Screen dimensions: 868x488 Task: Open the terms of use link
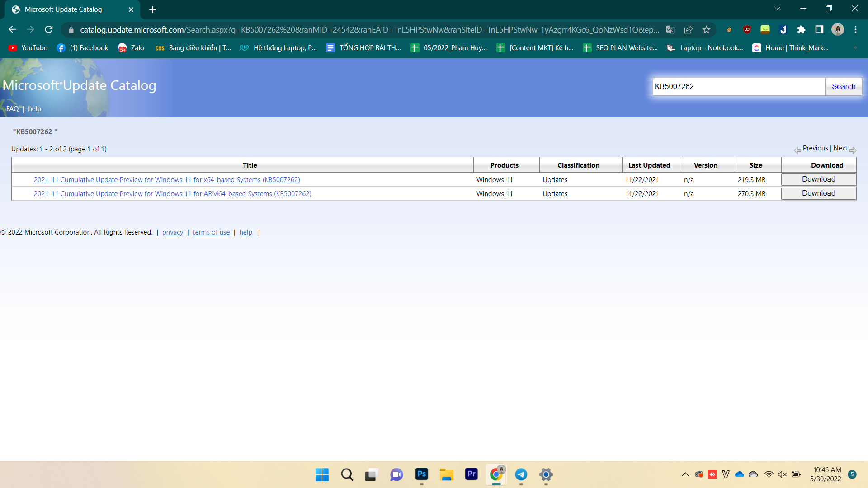click(x=211, y=232)
